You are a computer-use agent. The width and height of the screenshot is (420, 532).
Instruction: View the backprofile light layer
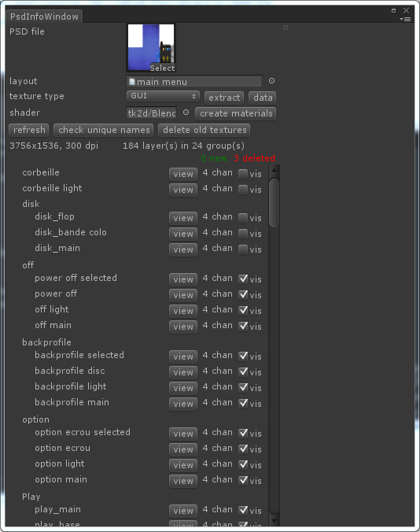(x=183, y=388)
